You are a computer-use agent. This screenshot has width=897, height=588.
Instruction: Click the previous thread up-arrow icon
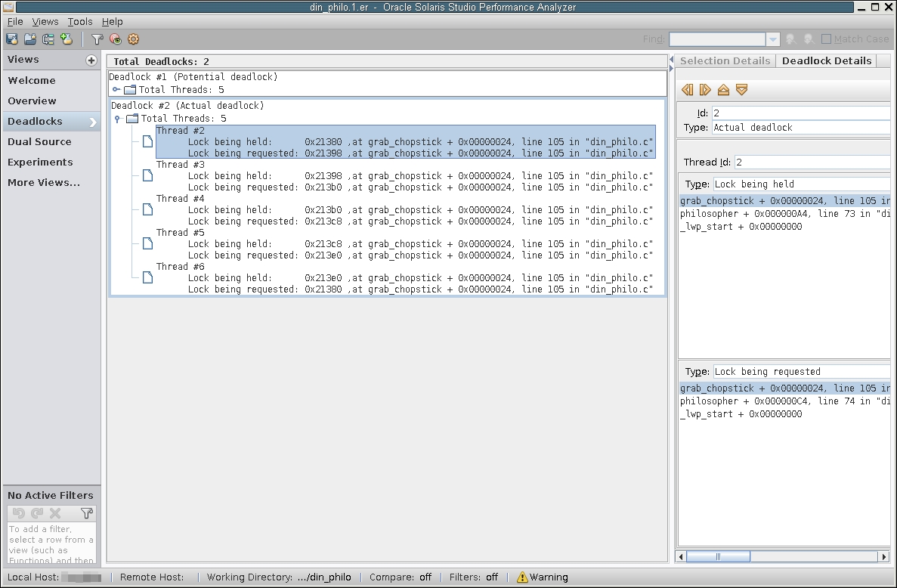[724, 90]
